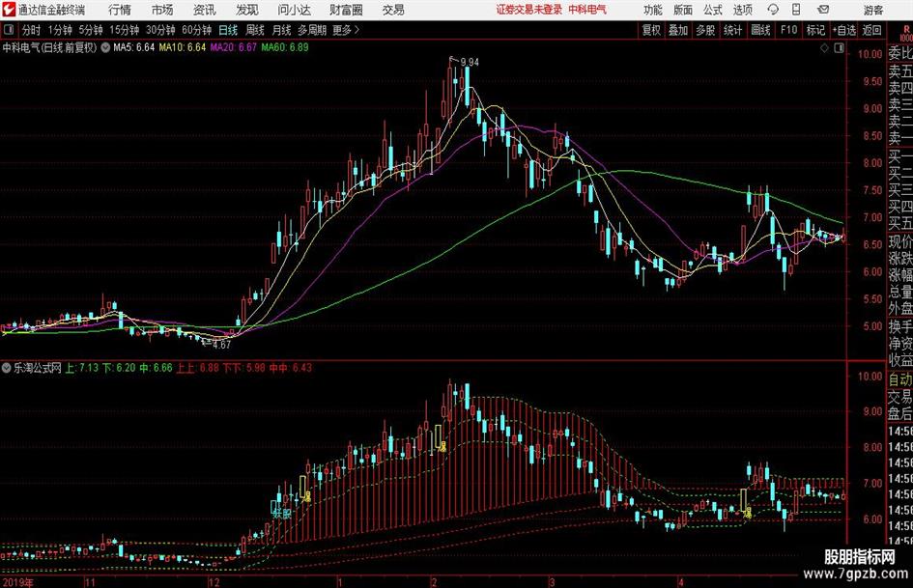This screenshot has width=913, height=588.
Task: Click the 妖股 marker on the indicator chart
Action: [x=282, y=514]
